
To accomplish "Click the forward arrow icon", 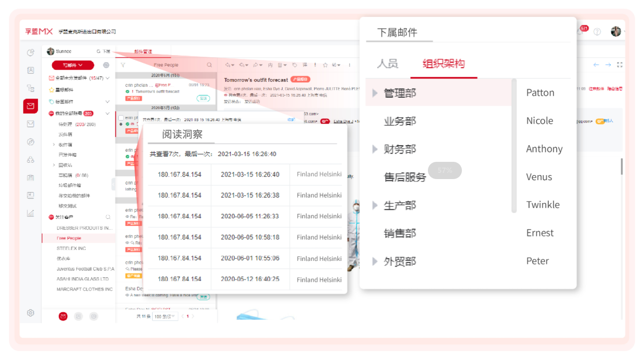I will (x=256, y=65).
